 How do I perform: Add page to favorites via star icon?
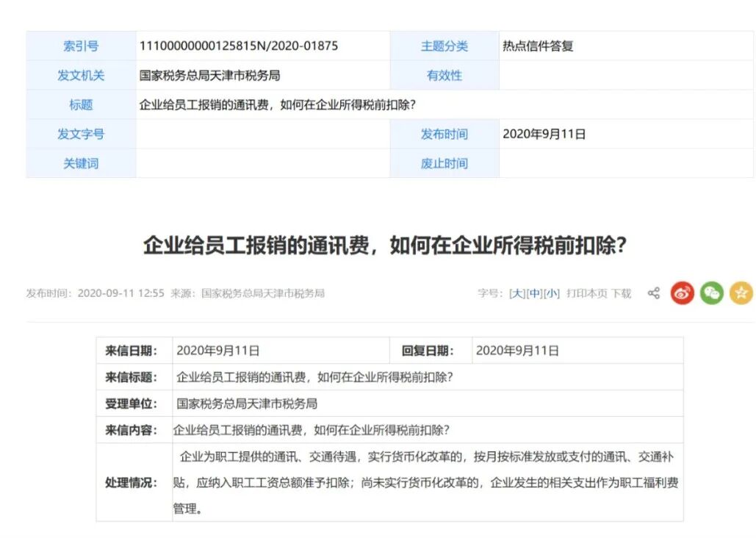click(740, 293)
